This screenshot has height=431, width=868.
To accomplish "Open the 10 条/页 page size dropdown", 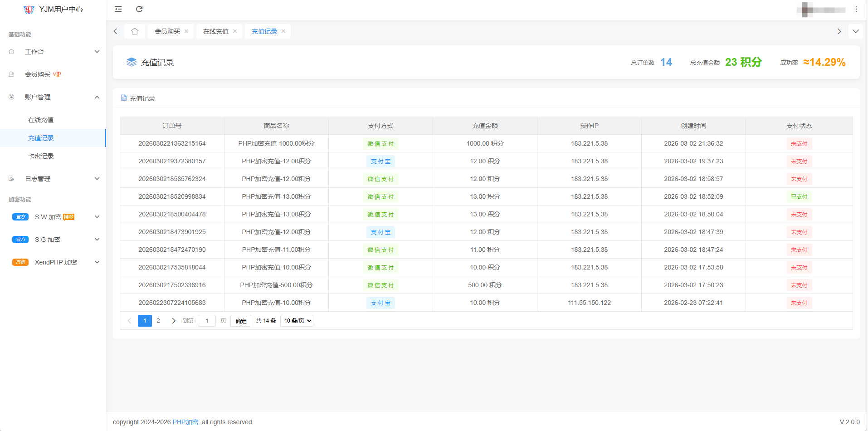I will click(297, 321).
